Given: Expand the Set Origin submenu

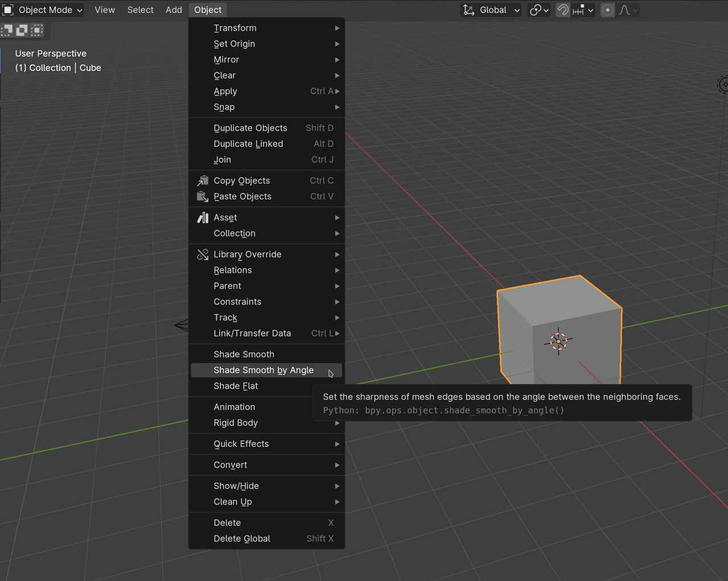Looking at the screenshot, I should click(x=266, y=44).
